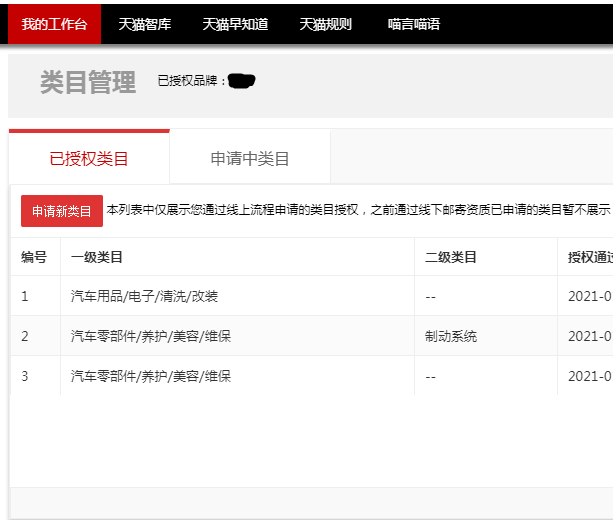Image resolution: width=613 pixels, height=520 pixels.
Task: Switch to the 已授权类目 tab
Action: click(89, 158)
